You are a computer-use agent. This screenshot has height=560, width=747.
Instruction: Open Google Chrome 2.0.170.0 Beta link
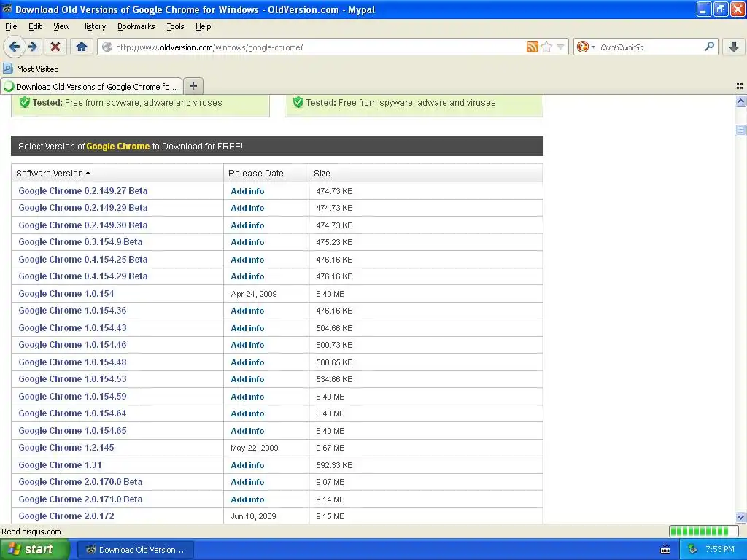click(80, 482)
